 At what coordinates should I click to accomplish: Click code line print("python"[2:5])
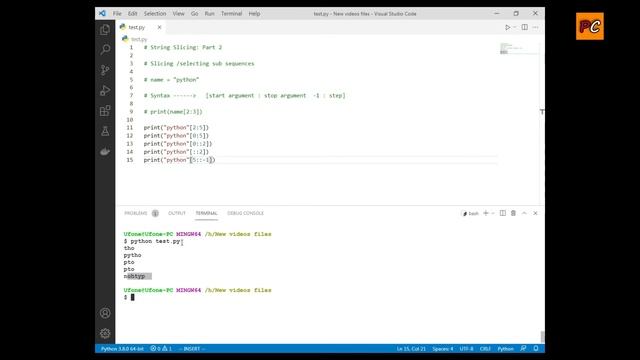(176, 128)
